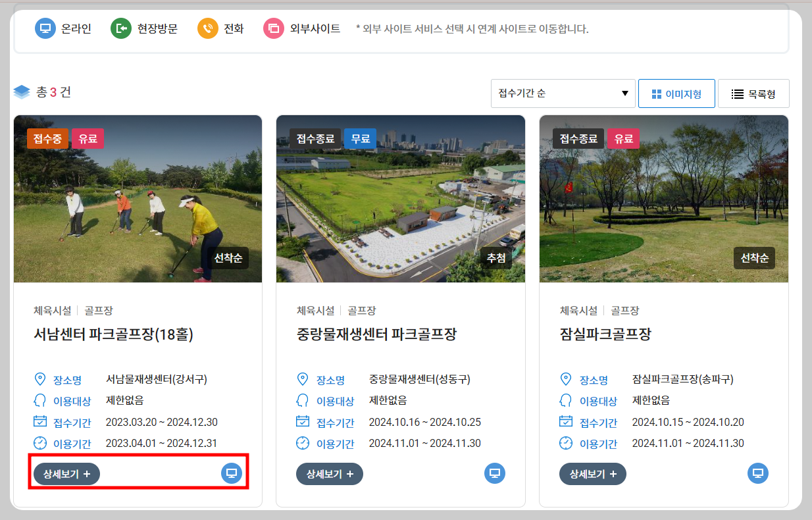Click the blue online apply icon on 서남센터 card

click(x=231, y=473)
